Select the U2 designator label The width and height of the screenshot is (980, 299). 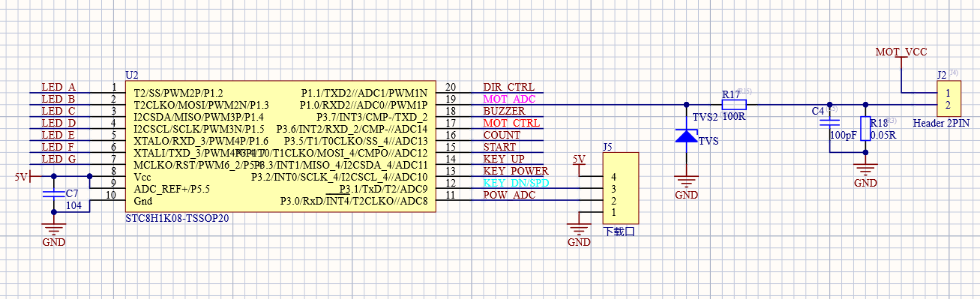coord(132,75)
